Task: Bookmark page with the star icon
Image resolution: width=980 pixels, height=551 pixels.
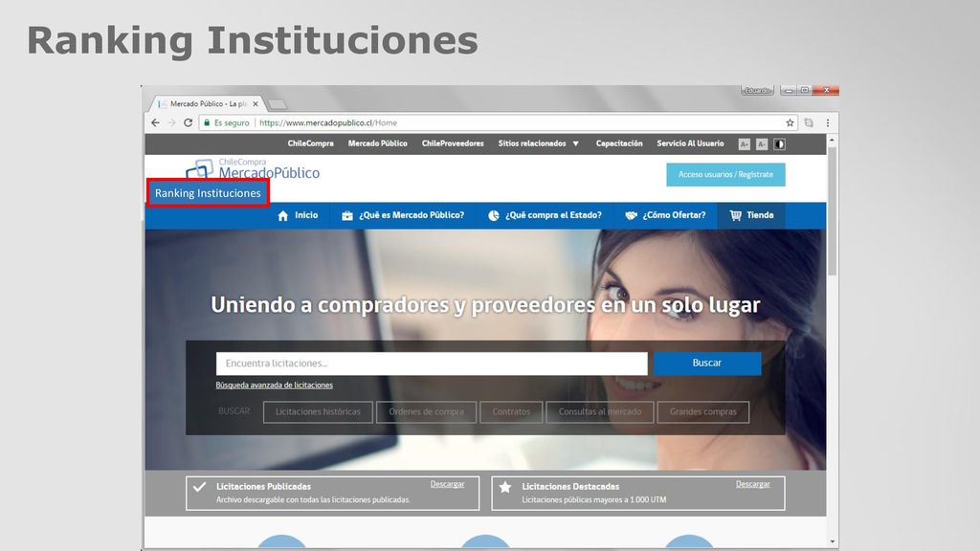Action: pyautogui.click(x=790, y=123)
